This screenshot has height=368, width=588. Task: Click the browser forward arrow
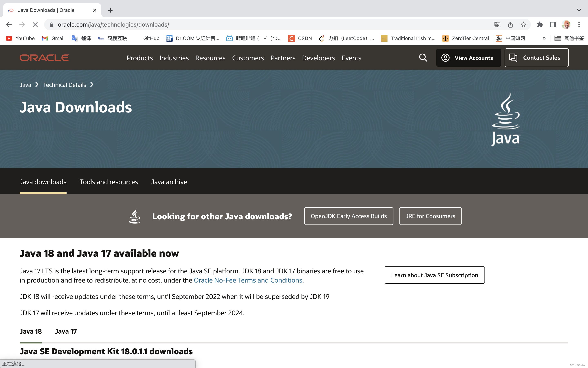point(22,25)
